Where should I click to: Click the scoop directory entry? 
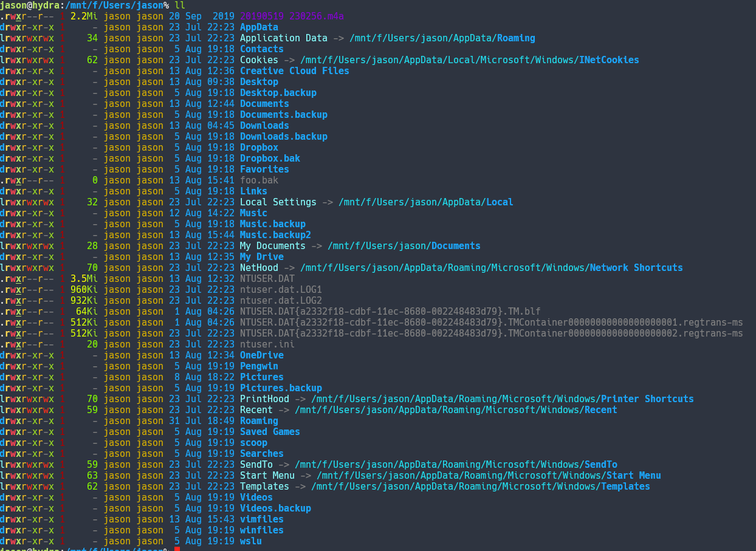pos(253,442)
